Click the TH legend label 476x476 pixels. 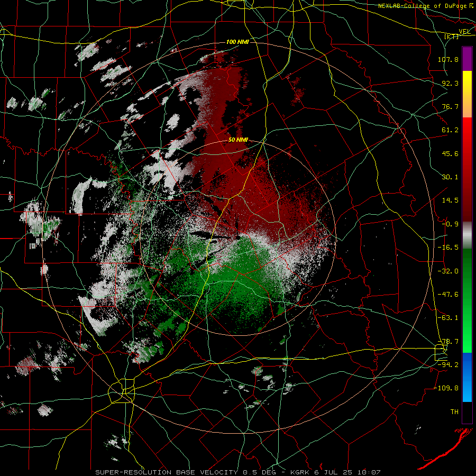(x=454, y=411)
